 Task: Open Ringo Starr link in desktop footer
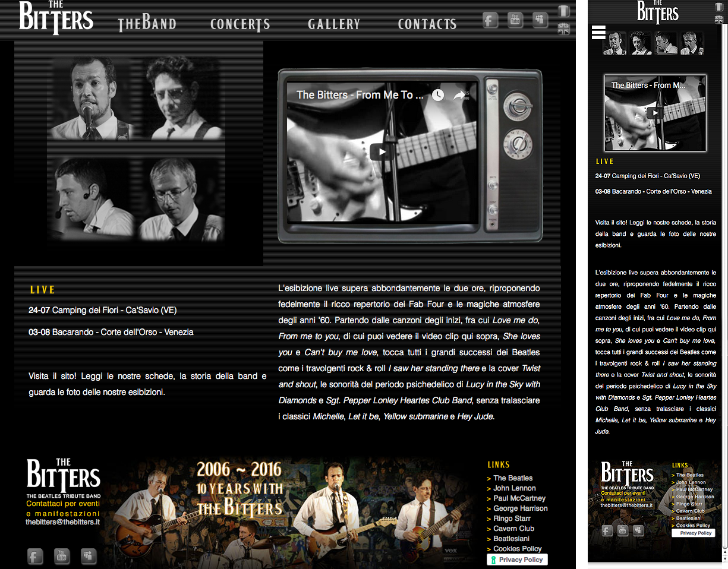(x=512, y=519)
